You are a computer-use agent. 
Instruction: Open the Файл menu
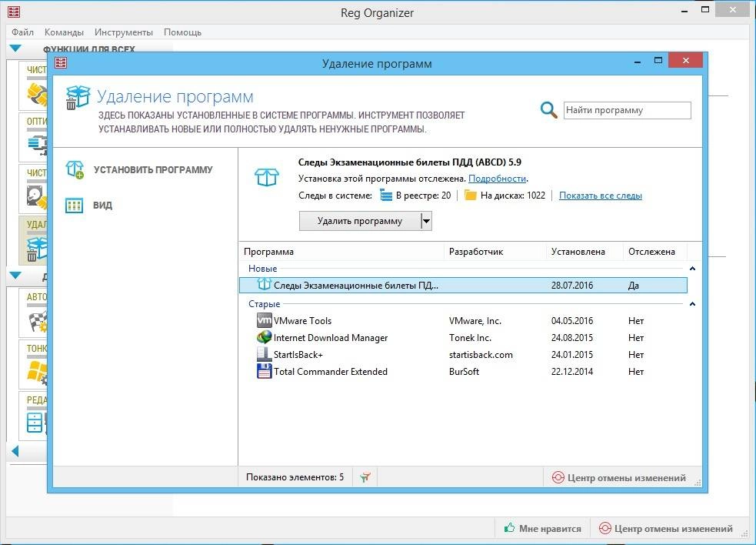(x=22, y=32)
